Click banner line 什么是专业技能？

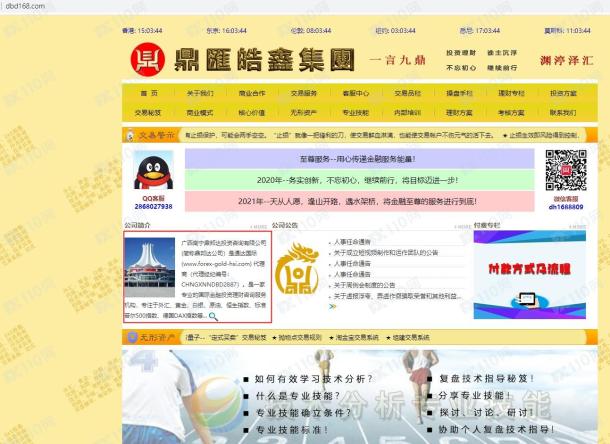pos(298,396)
